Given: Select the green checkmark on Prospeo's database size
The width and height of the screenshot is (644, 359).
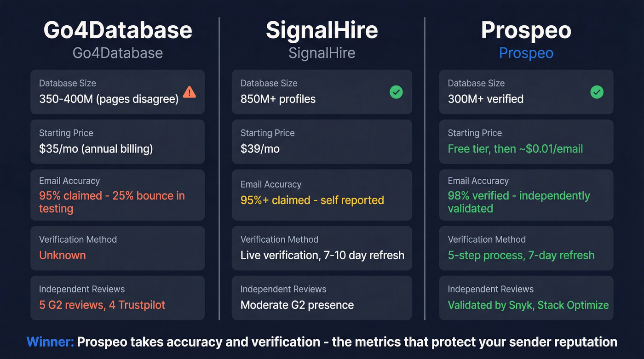Looking at the screenshot, I should point(597,92).
